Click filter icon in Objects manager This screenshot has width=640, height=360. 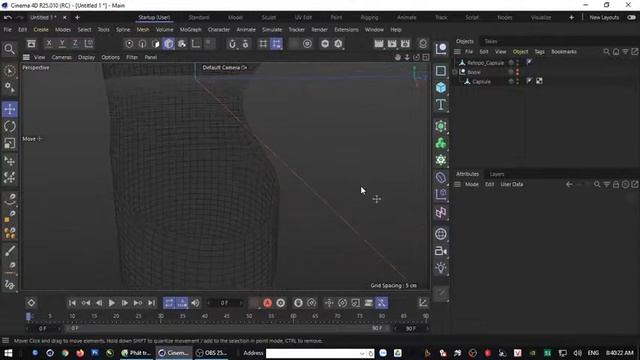pos(625,51)
